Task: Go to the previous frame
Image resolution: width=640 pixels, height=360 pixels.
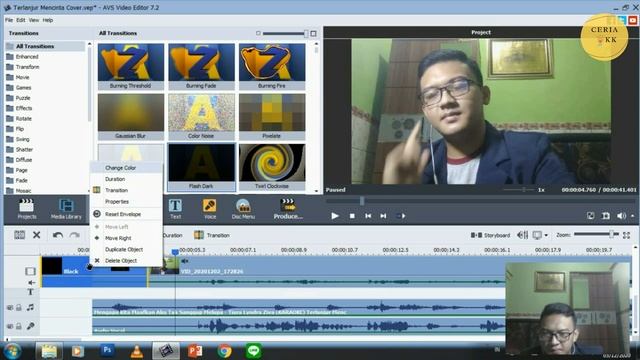Action: [x=368, y=216]
